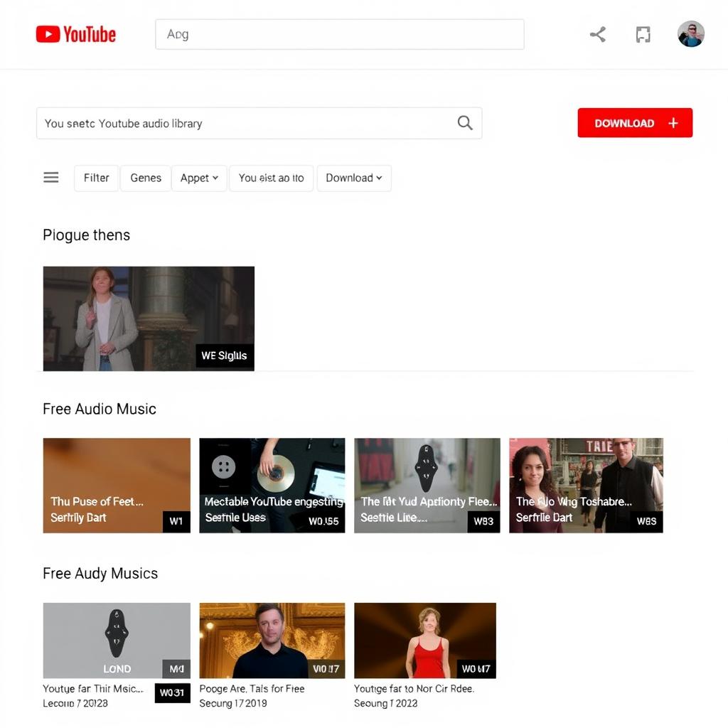728x728 pixels.
Task: Open the Download dropdown in the filter bar
Action: 354,178
